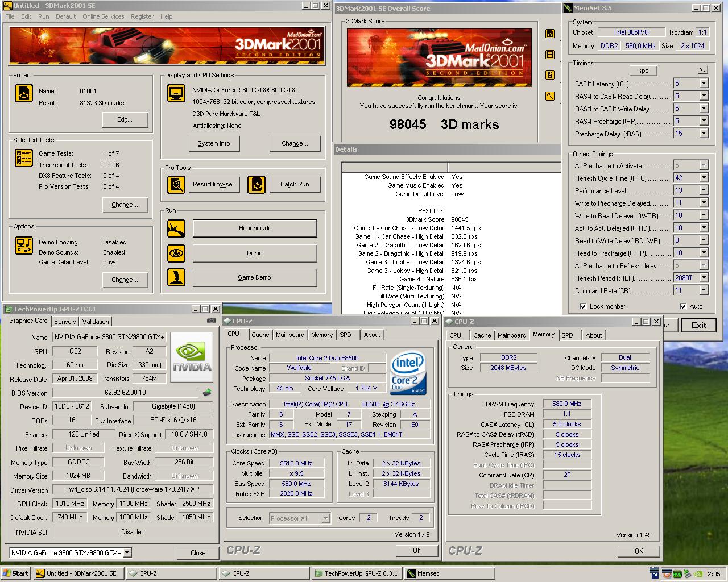Click the BIOS Version field in GPU-Z

(125, 393)
